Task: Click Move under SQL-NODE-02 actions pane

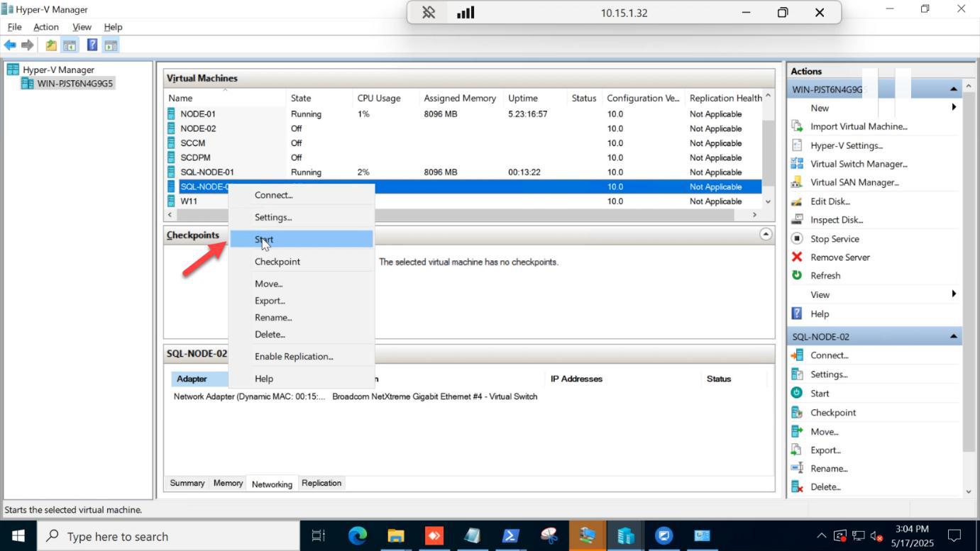Action: coord(824,432)
